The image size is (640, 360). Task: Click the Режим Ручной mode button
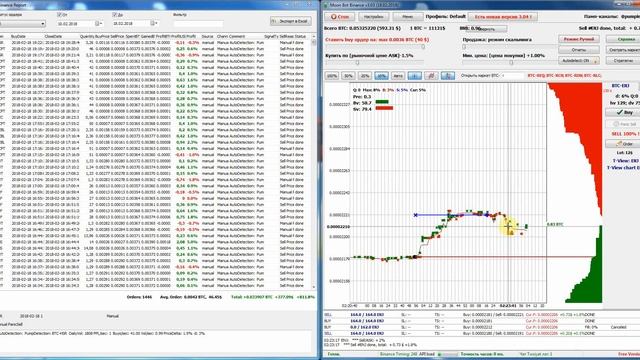point(579,39)
